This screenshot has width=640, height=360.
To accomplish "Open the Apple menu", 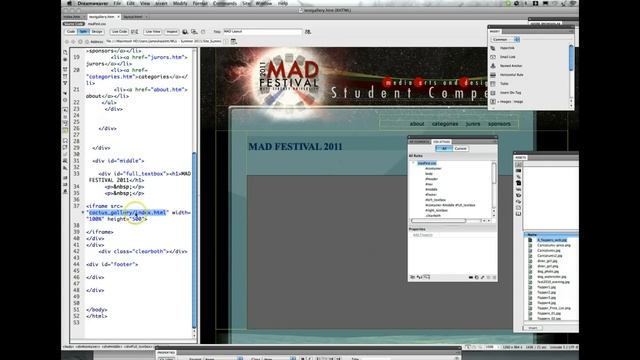I will click(69, 3).
